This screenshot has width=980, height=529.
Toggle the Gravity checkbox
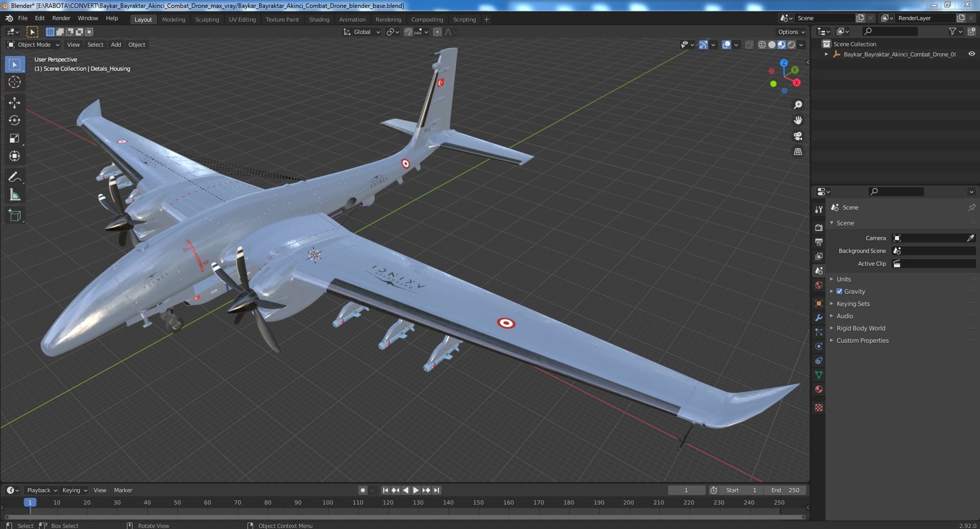tap(839, 291)
